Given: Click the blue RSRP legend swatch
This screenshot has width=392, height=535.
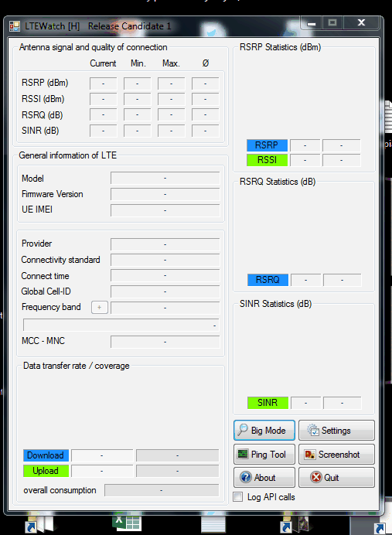Looking at the screenshot, I should pyautogui.click(x=268, y=145).
